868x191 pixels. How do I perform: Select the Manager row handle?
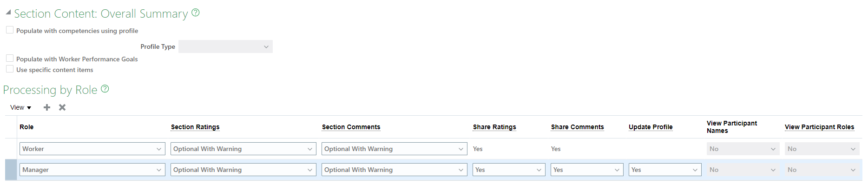11,170
